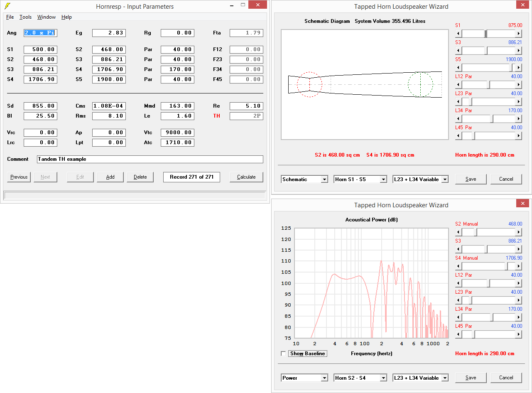
Task: Open the Window menu
Action: coord(46,17)
